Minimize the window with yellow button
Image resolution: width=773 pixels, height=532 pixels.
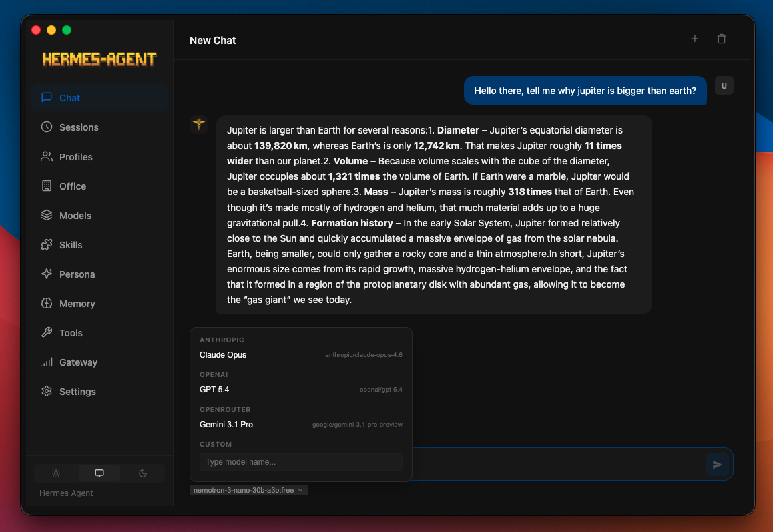coord(51,30)
